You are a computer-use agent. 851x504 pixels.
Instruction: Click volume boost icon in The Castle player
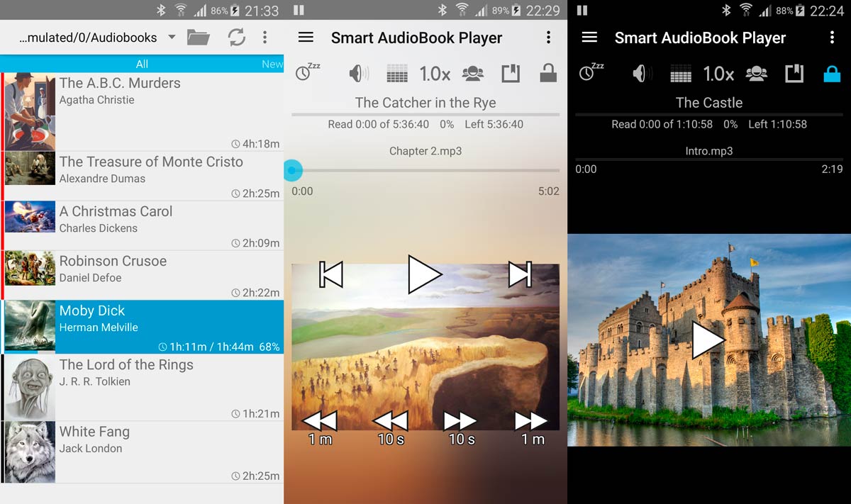click(643, 73)
